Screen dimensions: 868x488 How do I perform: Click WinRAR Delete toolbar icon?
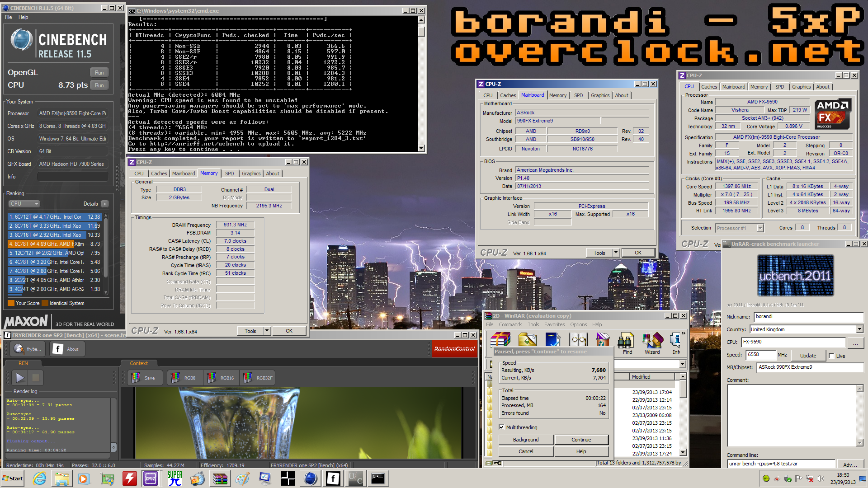(x=603, y=340)
